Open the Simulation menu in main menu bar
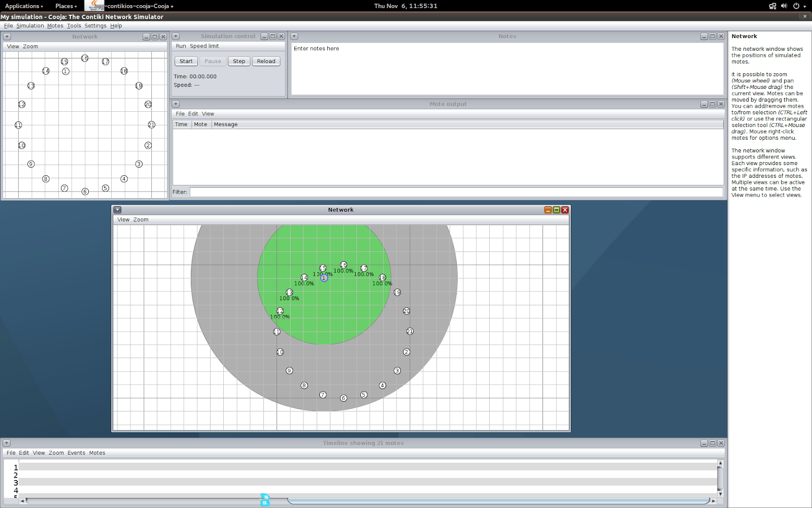 pos(30,26)
